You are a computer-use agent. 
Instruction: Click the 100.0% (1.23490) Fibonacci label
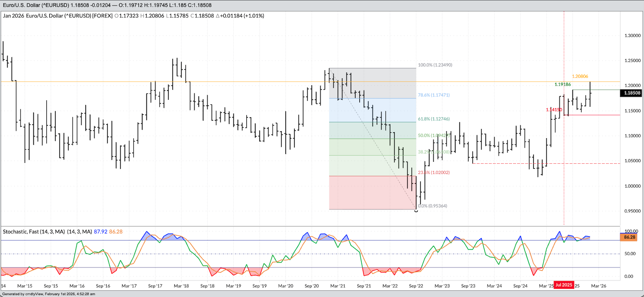(435, 65)
